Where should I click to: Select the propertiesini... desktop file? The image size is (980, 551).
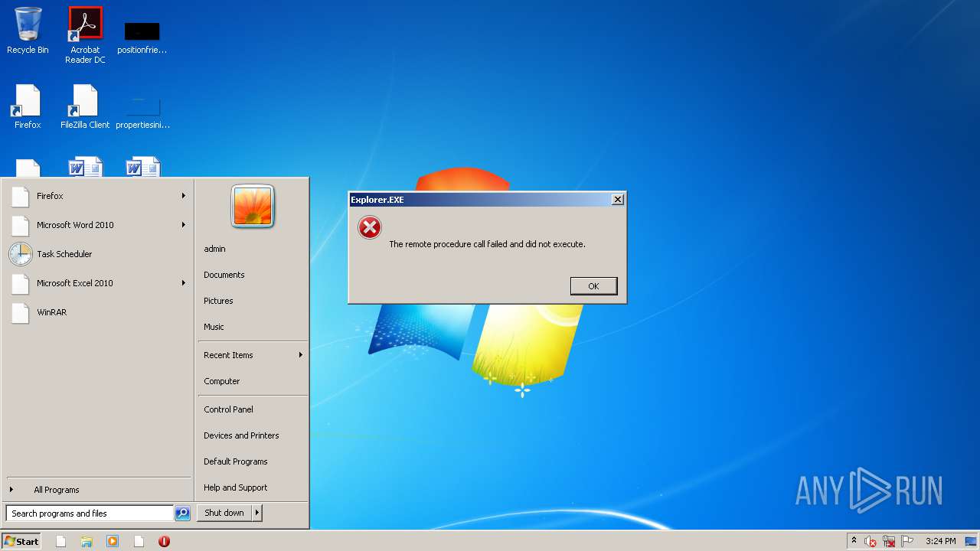point(142,111)
